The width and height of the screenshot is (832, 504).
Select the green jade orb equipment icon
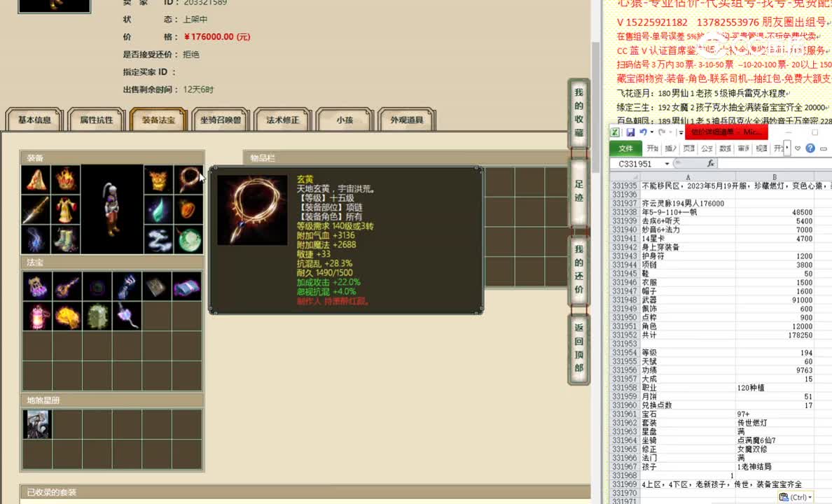(188, 240)
